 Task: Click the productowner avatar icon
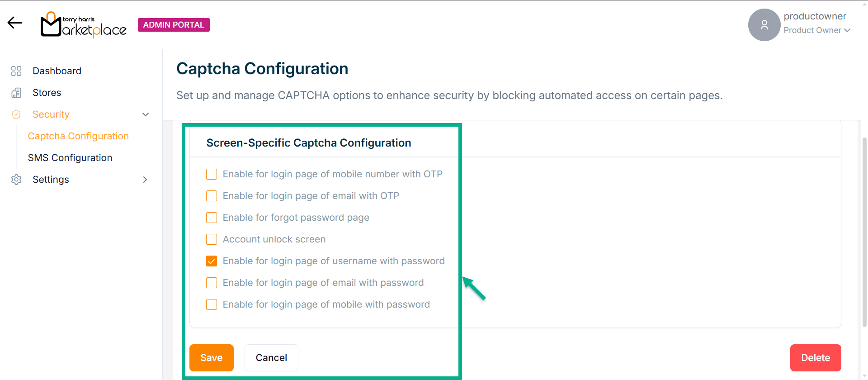764,25
